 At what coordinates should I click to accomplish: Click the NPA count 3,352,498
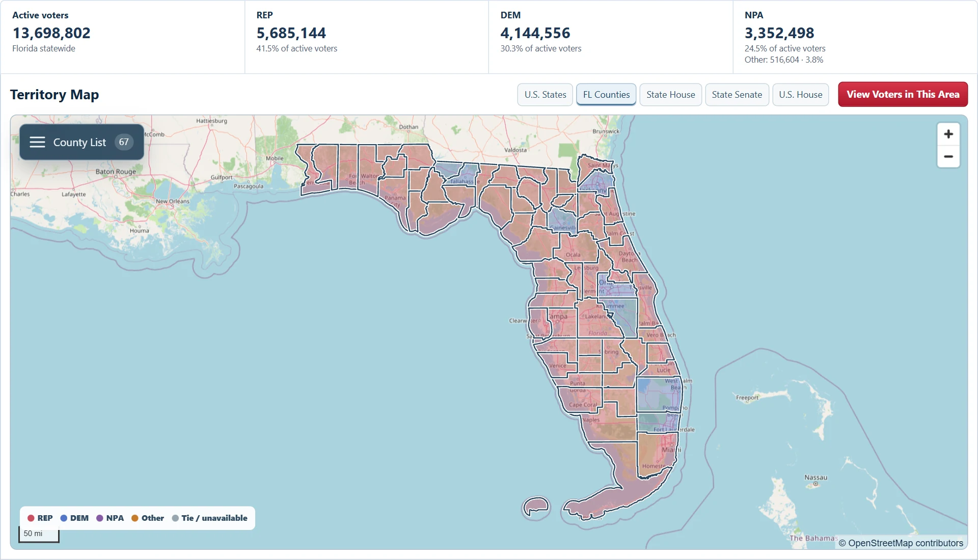tap(779, 33)
